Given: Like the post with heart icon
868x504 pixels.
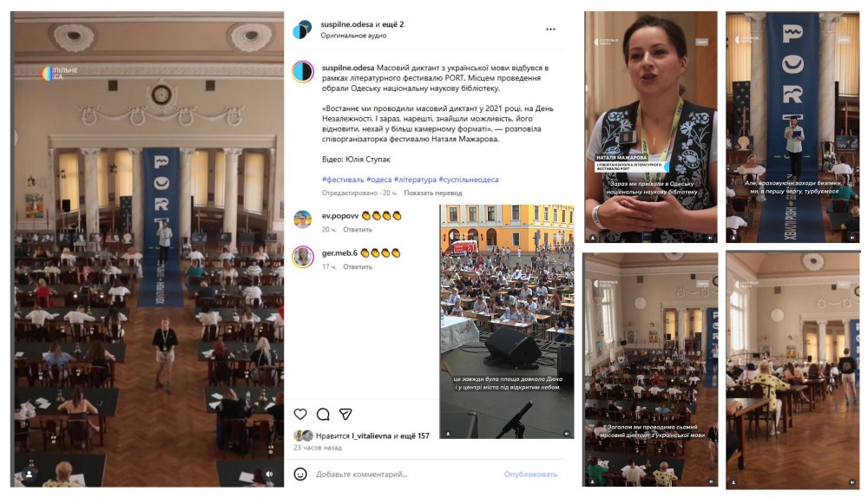Looking at the screenshot, I should tap(300, 414).
